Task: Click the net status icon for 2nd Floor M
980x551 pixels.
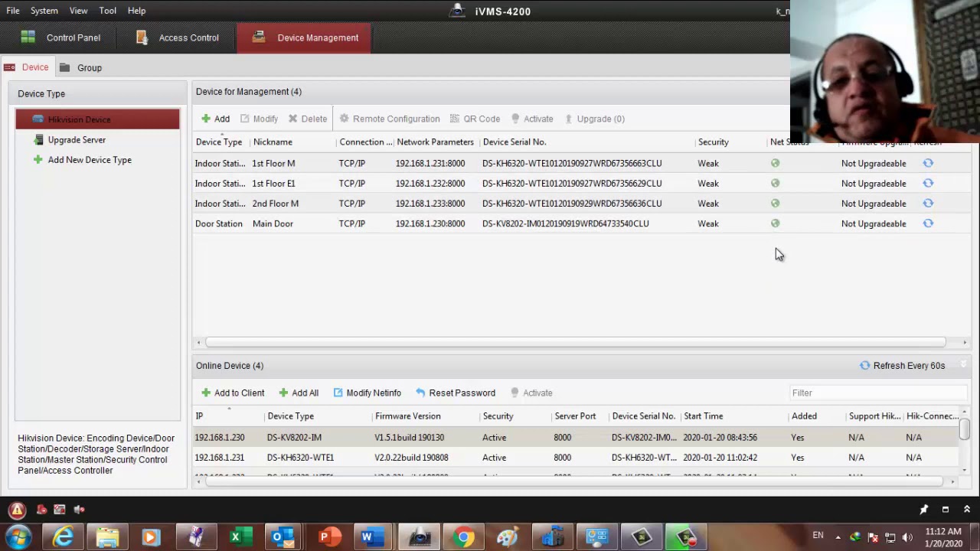Action: pyautogui.click(x=776, y=204)
